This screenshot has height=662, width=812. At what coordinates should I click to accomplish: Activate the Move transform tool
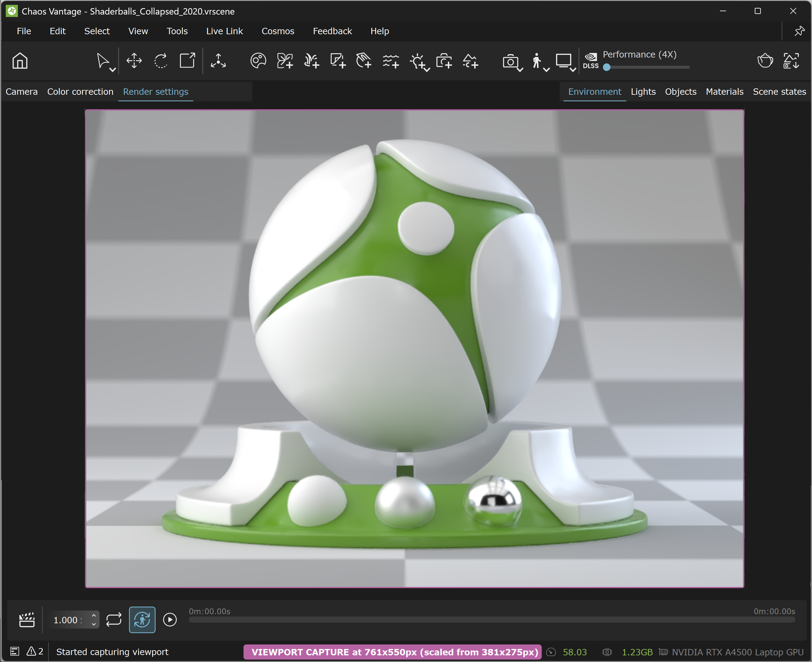pyautogui.click(x=134, y=61)
